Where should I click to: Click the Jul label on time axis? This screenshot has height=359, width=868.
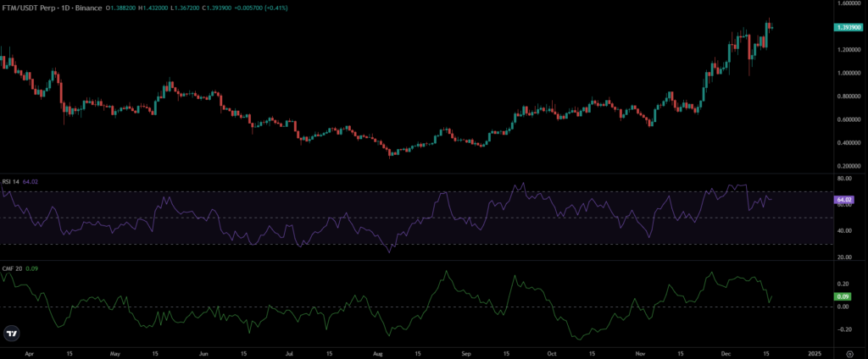[290, 352]
